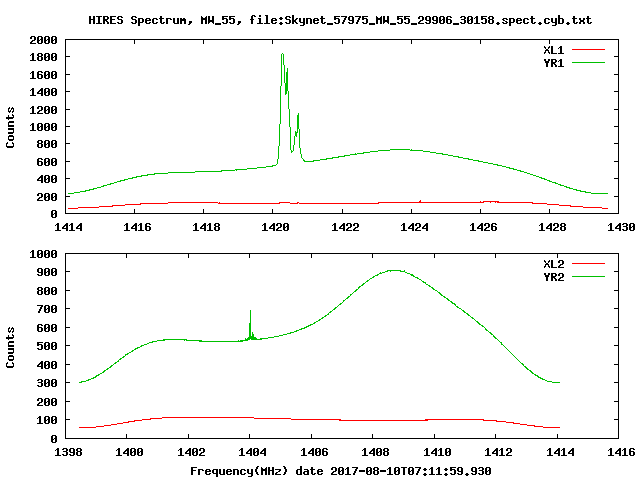Click the 300 tick on the lower y-axis
This screenshot has height=480, width=640.
(x=47, y=383)
